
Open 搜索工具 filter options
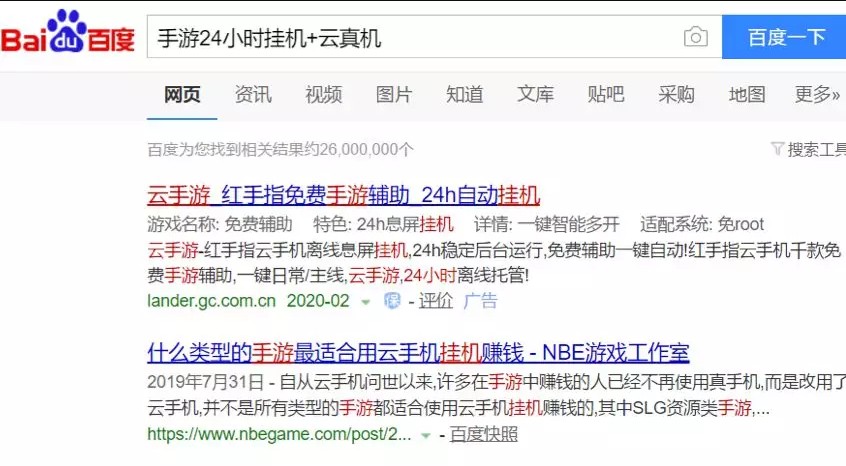[808, 149]
